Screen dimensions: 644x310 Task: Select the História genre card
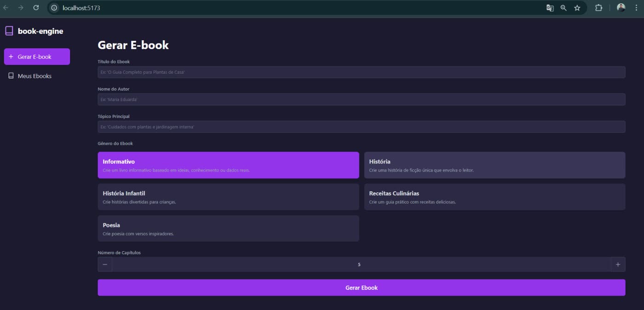(494, 165)
